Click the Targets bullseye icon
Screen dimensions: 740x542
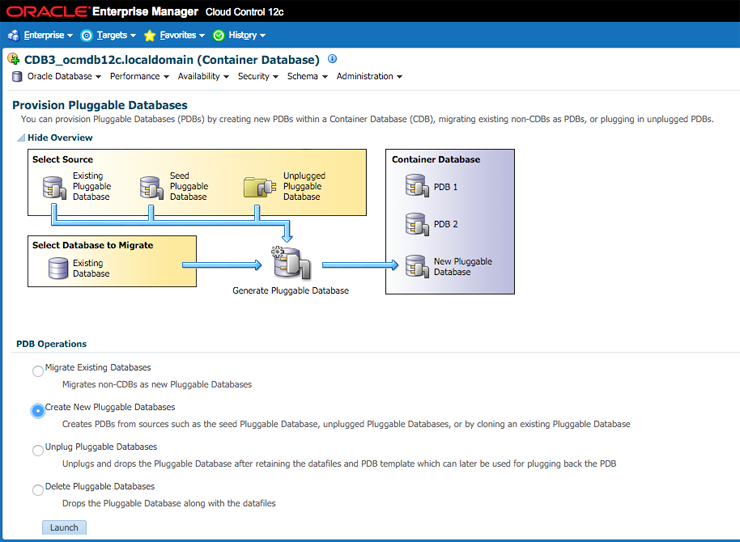[86, 35]
